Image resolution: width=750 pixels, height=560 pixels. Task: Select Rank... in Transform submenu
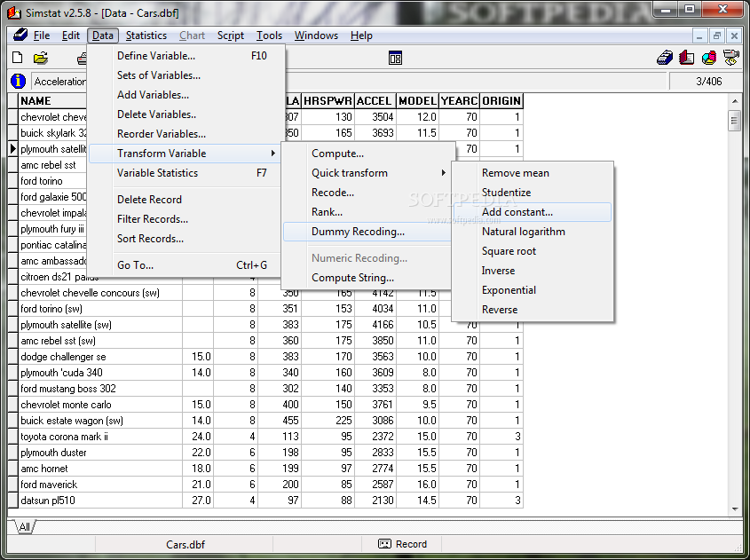point(367,212)
